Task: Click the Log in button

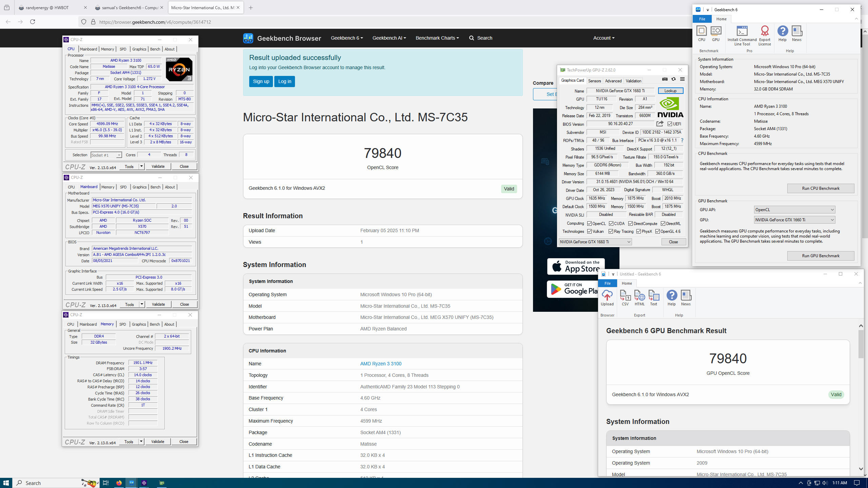Action: 284,81
